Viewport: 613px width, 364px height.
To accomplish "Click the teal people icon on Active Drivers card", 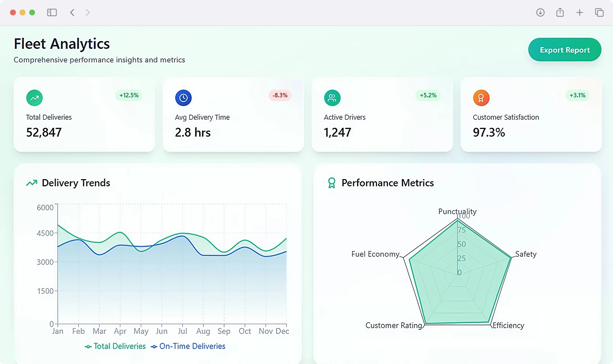I will (332, 98).
